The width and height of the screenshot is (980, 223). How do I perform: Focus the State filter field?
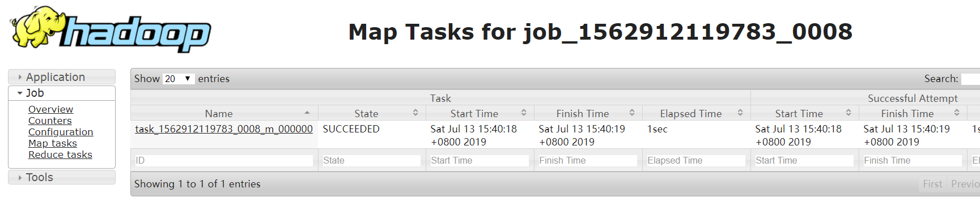[x=372, y=161]
